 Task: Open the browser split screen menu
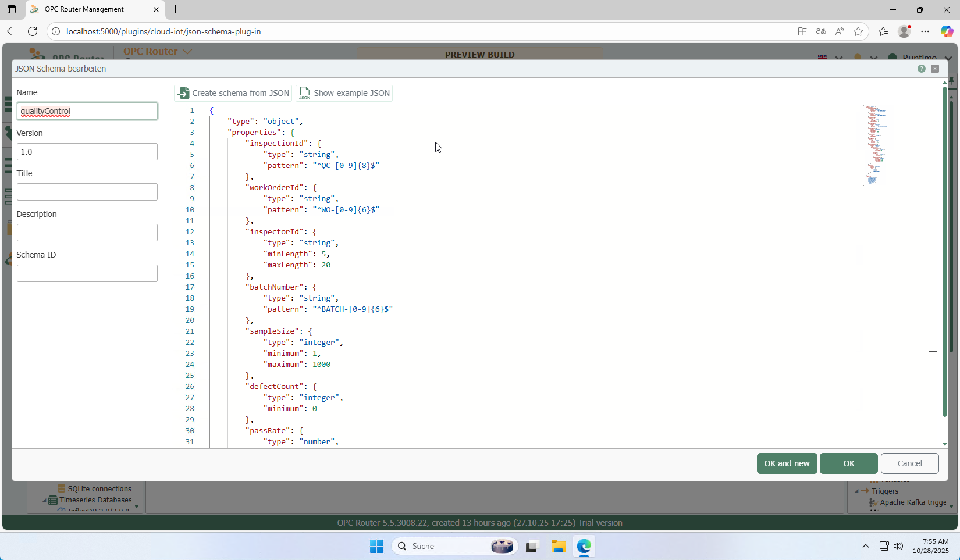point(802,31)
